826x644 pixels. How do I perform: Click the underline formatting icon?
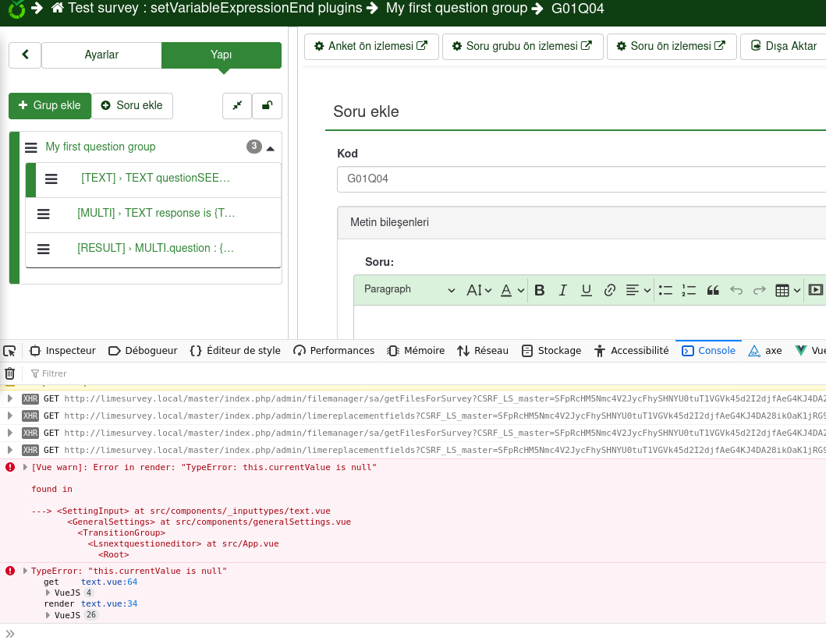[x=587, y=290]
